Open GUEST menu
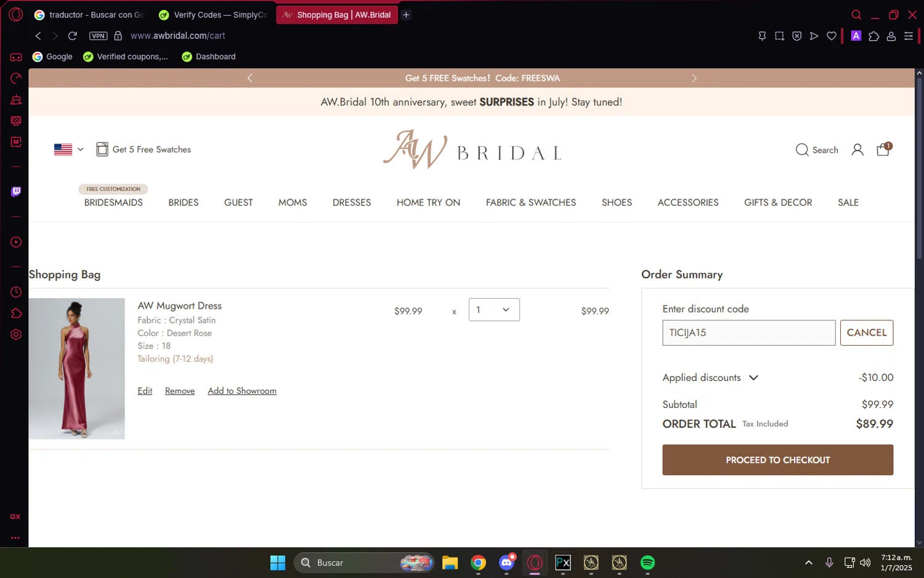Screen dimensions: 924x578 238,203
